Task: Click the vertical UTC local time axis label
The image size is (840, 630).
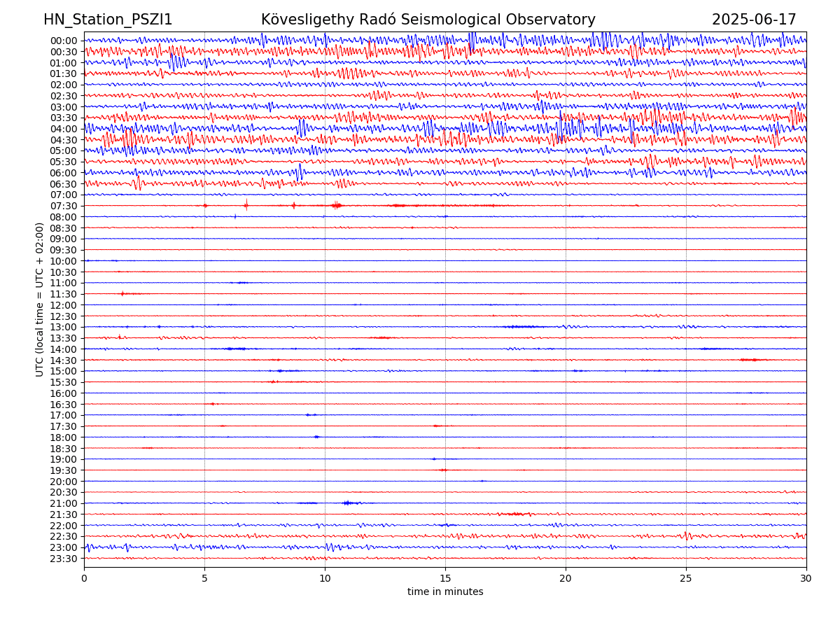Action: 40,299
